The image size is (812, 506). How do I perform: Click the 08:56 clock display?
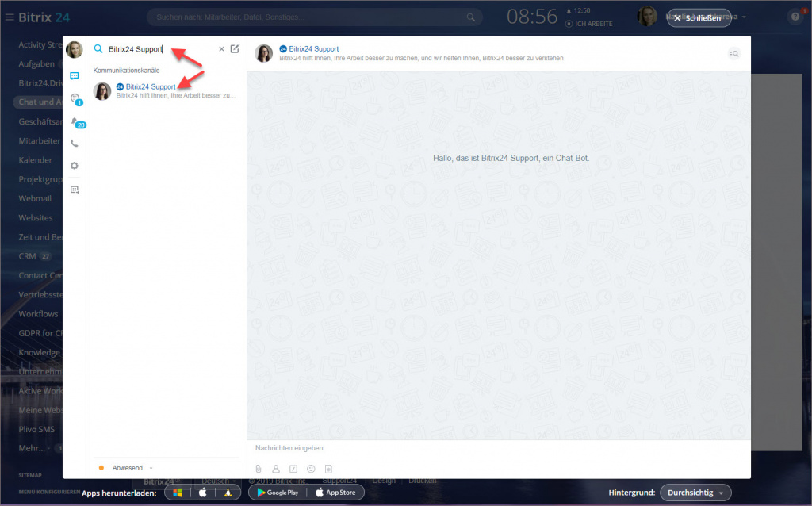(532, 17)
